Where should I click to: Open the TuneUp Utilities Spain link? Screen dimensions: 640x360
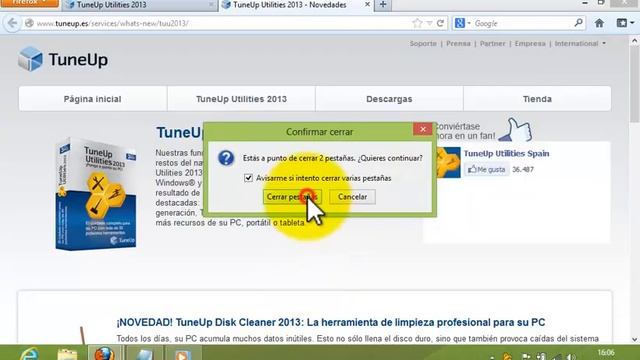[506, 153]
